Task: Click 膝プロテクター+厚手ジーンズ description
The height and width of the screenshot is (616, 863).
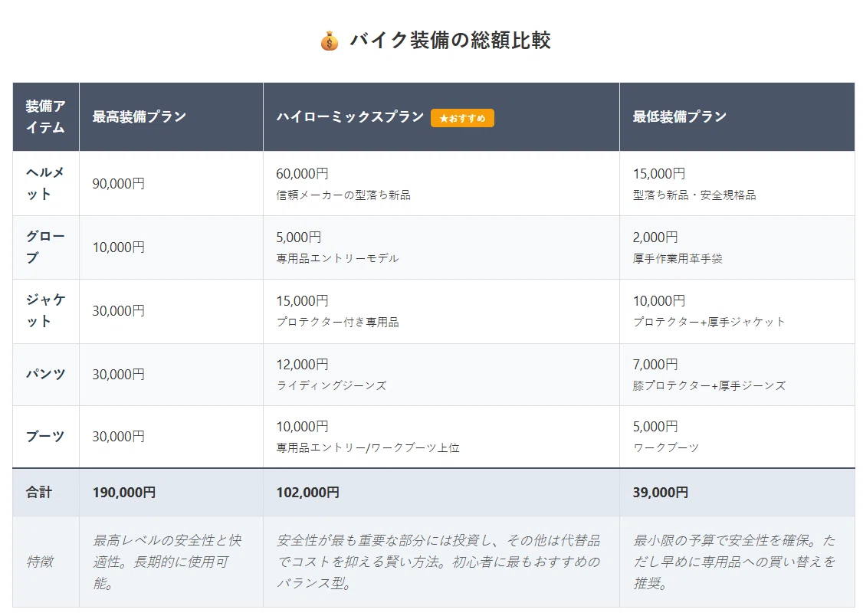Action: click(x=709, y=385)
